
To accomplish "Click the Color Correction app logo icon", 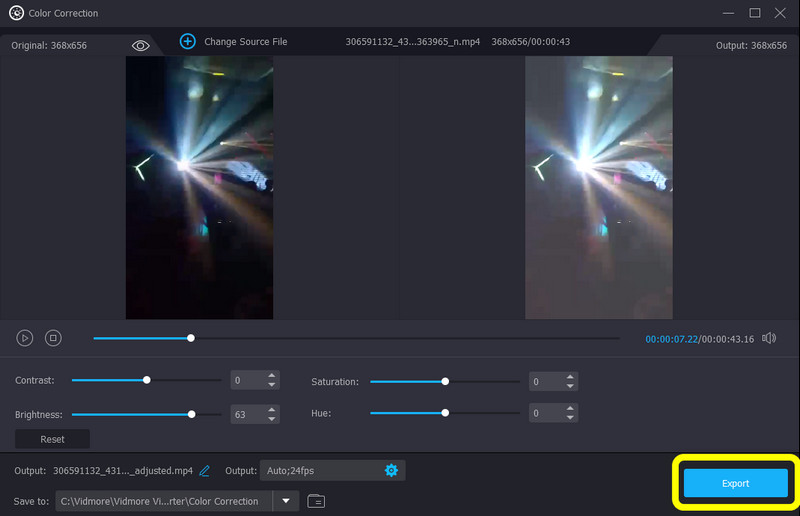I will 16,13.
